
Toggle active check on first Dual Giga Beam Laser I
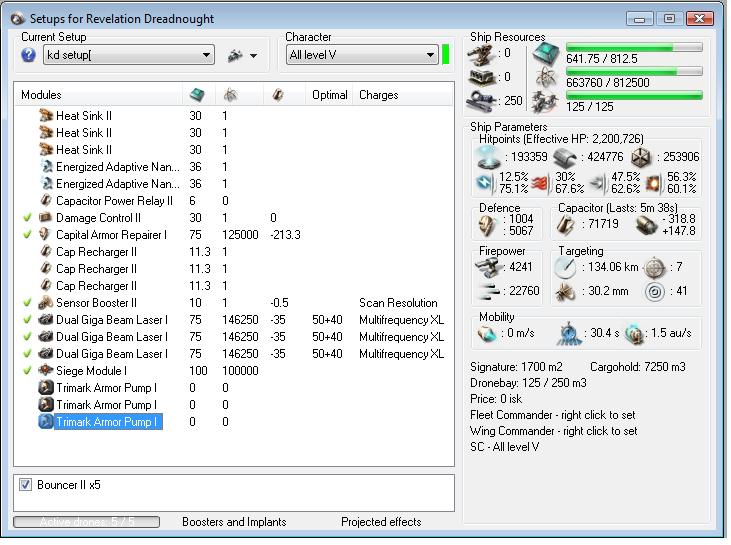[x=28, y=320]
